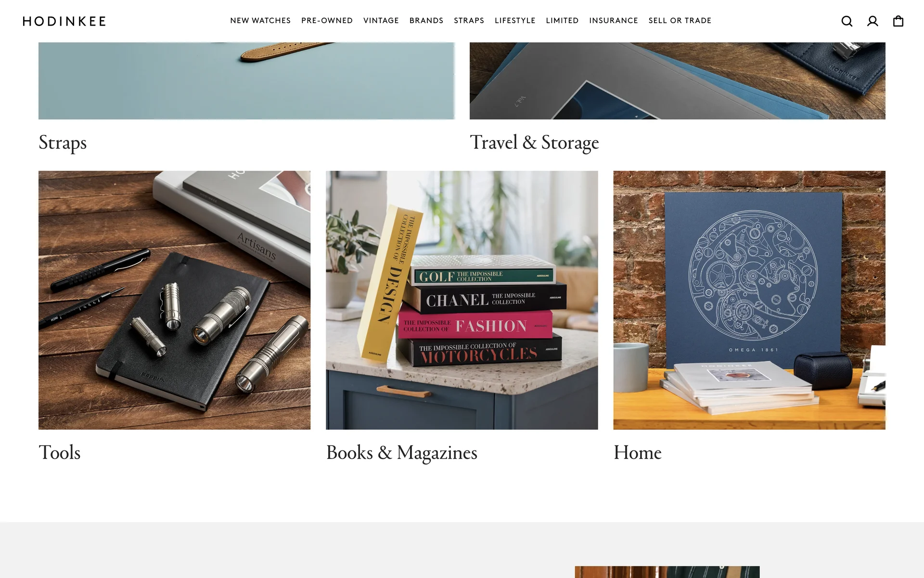Open the Pre-Owned menu item
The width and height of the screenshot is (924, 578).
327,21
